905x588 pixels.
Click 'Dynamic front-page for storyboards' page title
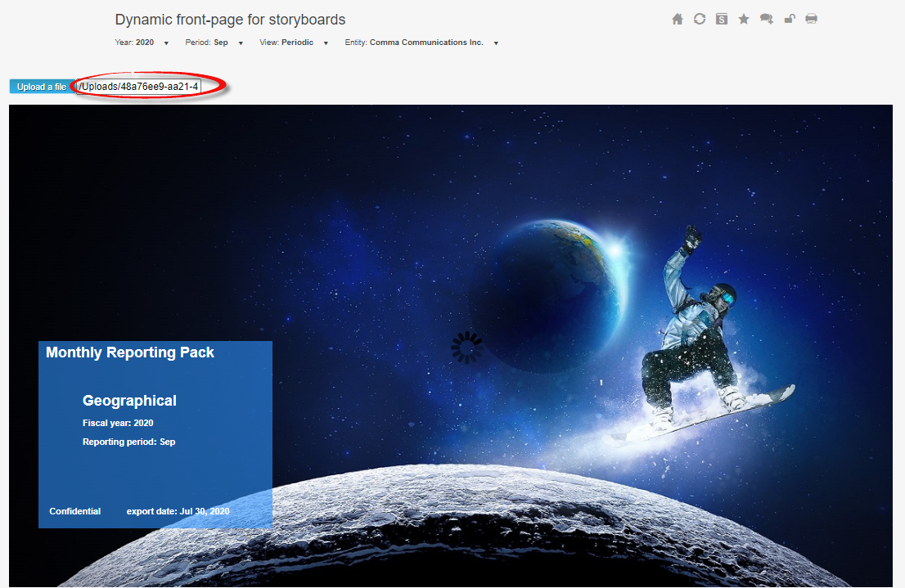click(x=230, y=20)
